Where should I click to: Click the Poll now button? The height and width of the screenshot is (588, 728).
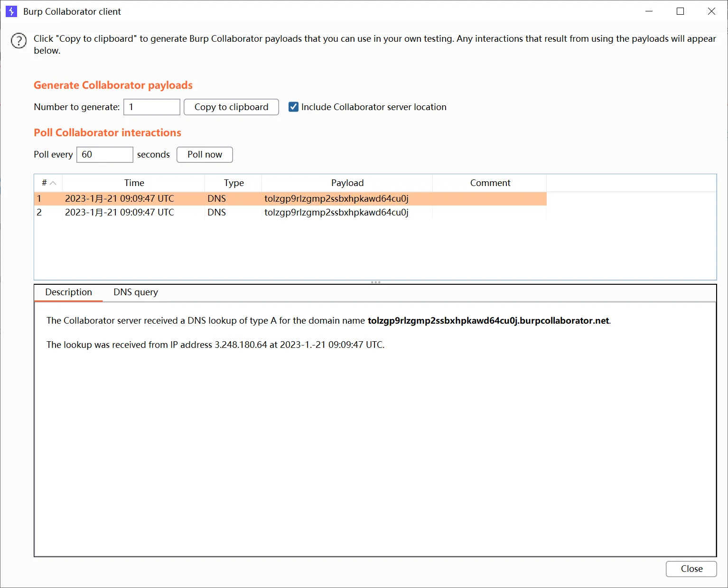click(205, 155)
